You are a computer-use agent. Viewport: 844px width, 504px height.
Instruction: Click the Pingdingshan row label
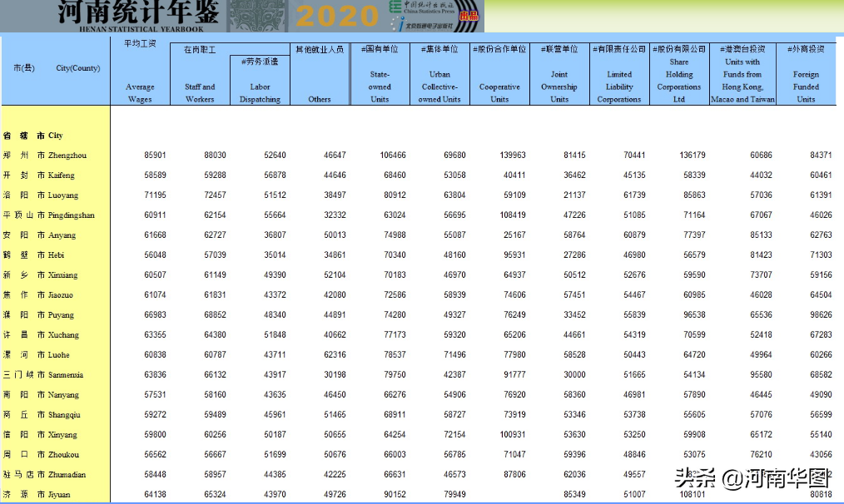click(48, 215)
